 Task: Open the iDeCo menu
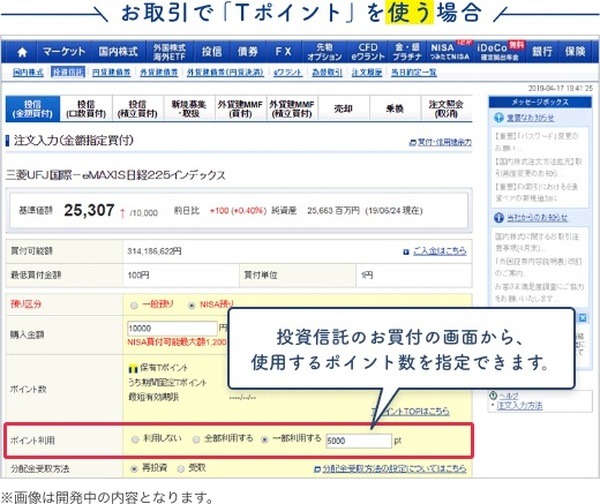point(499,52)
